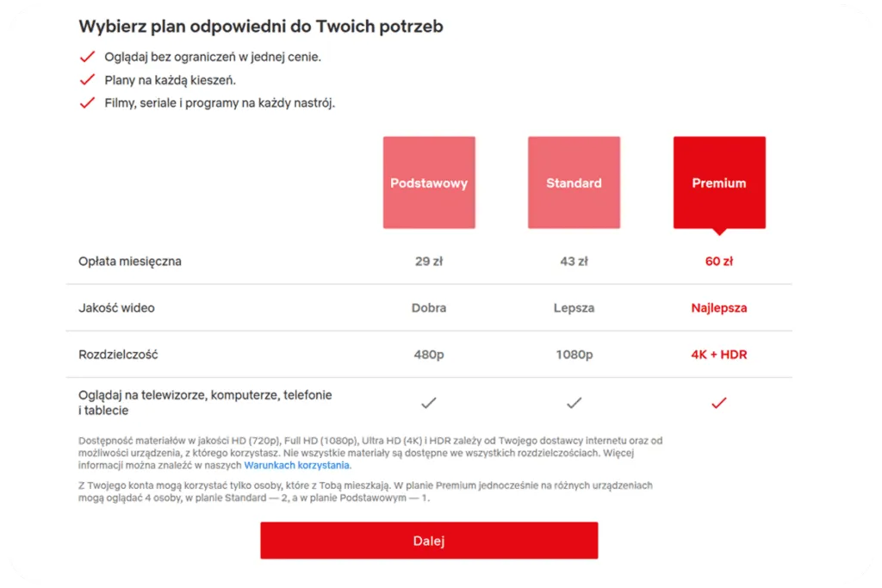Click the gray checkmark under Podstawowy device row
The image size is (882, 588).
428,402
